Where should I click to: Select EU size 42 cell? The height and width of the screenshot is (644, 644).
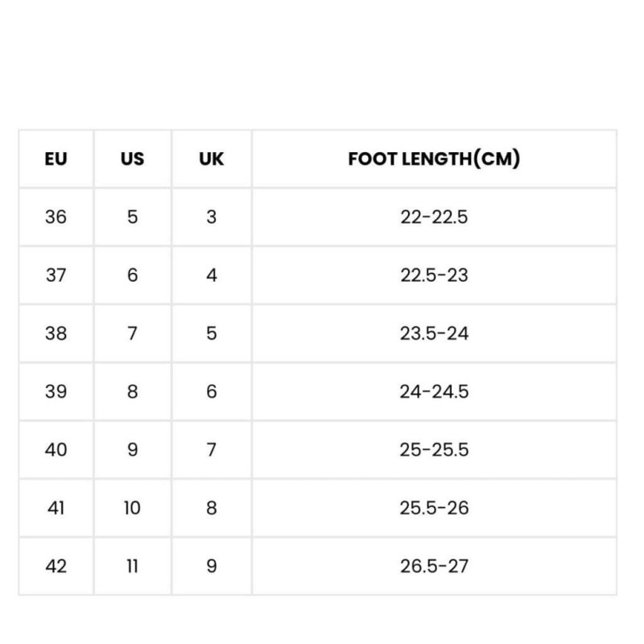pyautogui.click(x=56, y=567)
